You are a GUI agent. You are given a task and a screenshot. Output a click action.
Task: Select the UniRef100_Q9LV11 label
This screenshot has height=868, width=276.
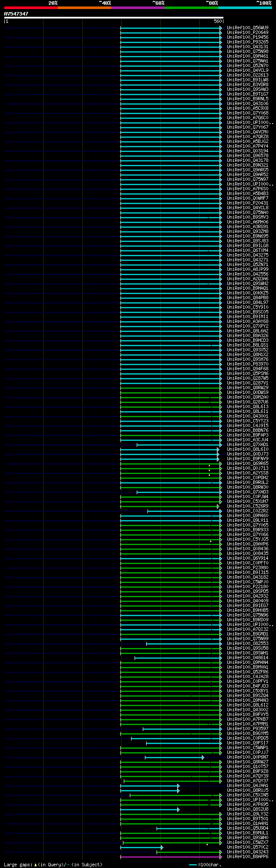pyautogui.click(x=248, y=520)
